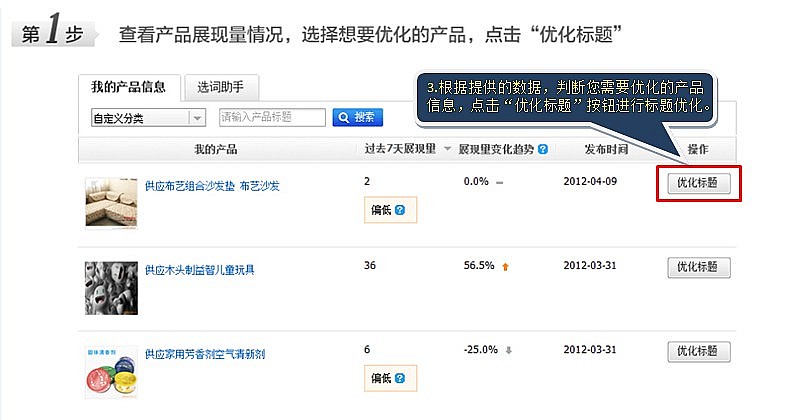The width and height of the screenshot is (800, 420).
Task: Click the wooden toy product thumbnail
Action: coord(111,288)
